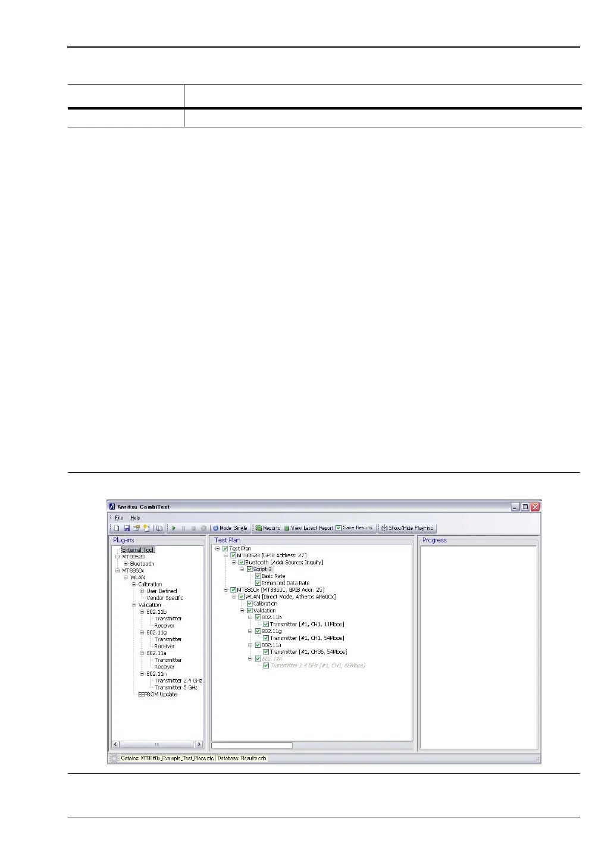Toggle Bluetooth [Addr Source: Inquiry] checkbox

(242, 563)
